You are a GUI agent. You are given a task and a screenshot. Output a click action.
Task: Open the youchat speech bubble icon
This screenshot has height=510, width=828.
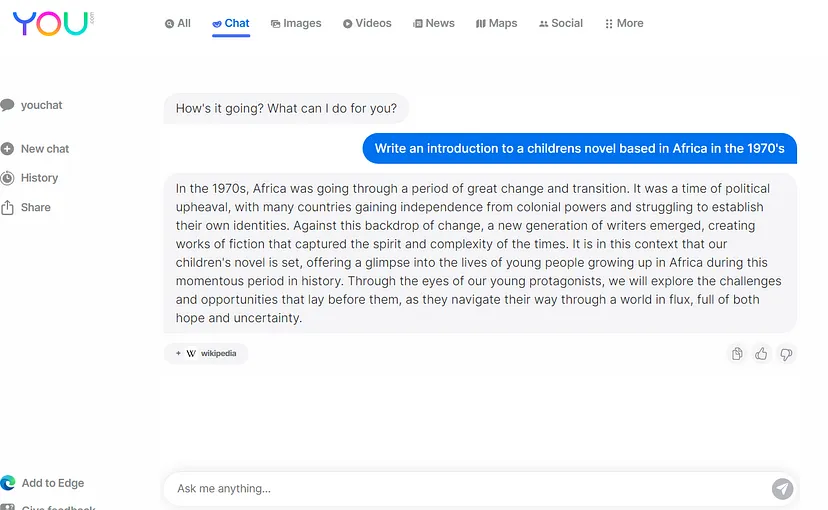click(7, 105)
